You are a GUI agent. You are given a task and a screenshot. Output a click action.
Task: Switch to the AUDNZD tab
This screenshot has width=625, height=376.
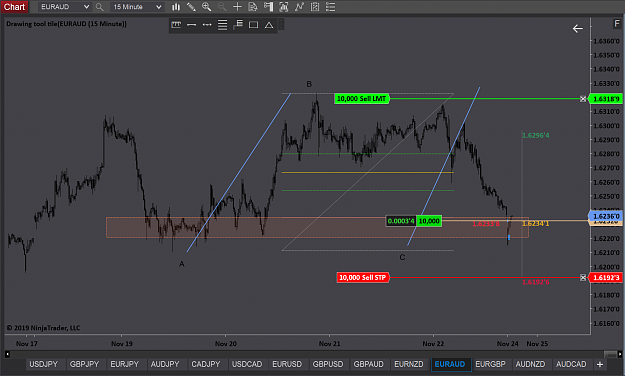pyautogui.click(x=531, y=364)
